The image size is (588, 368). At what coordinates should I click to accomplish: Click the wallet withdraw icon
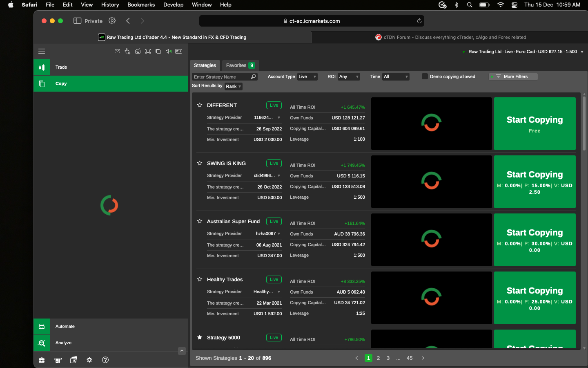pos(73,360)
